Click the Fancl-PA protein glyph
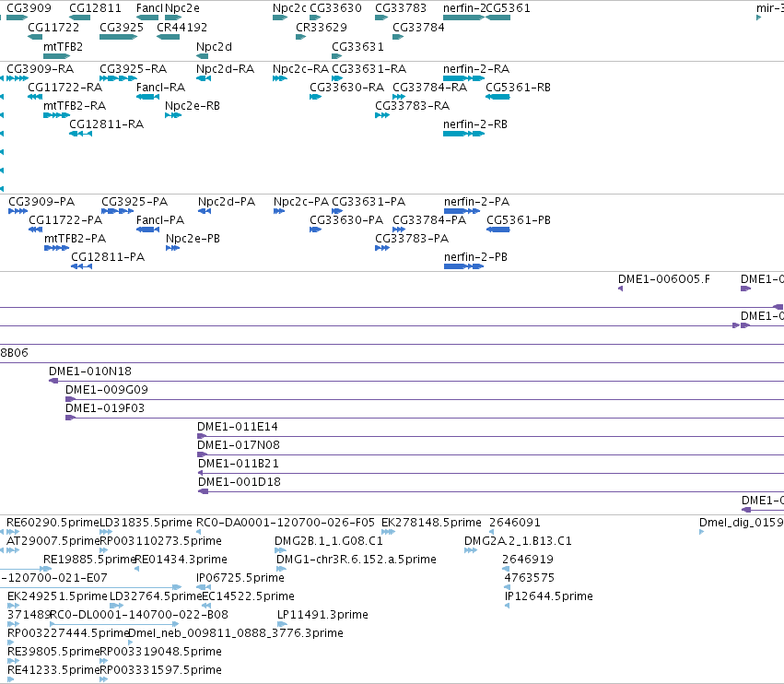Image resolution: width=784 pixels, height=684 pixels. 147,230
